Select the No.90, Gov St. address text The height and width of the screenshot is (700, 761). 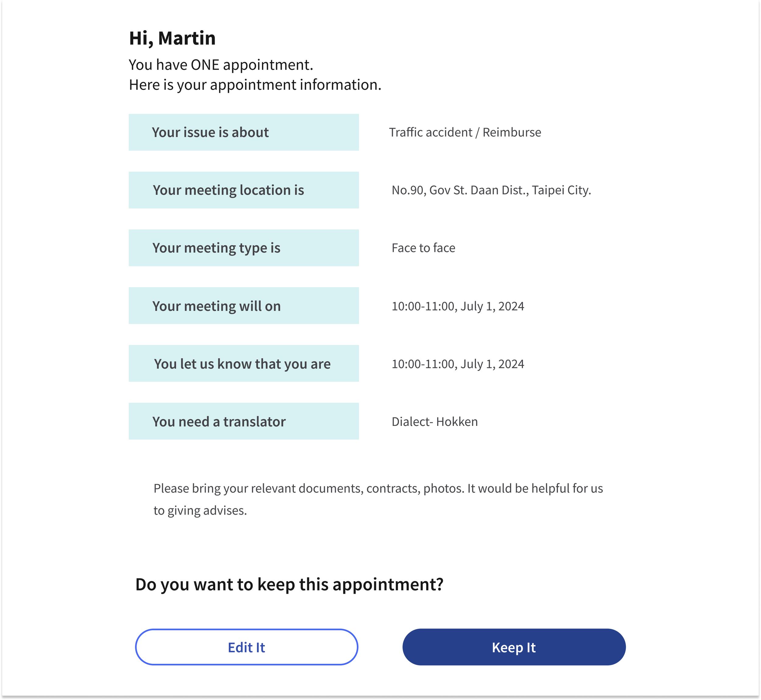coord(491,190)
